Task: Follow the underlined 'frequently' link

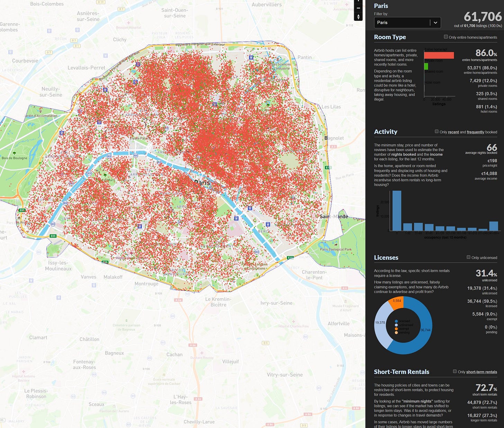Action: click(475, 132)
